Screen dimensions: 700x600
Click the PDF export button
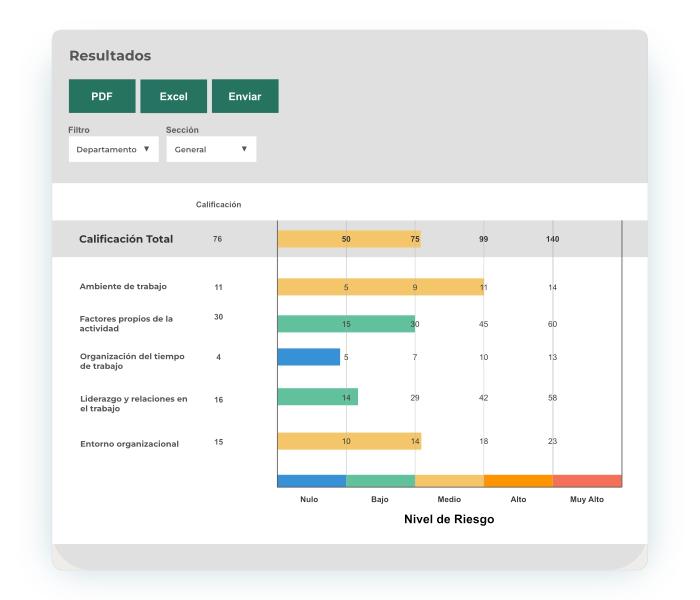coord(102,96)
